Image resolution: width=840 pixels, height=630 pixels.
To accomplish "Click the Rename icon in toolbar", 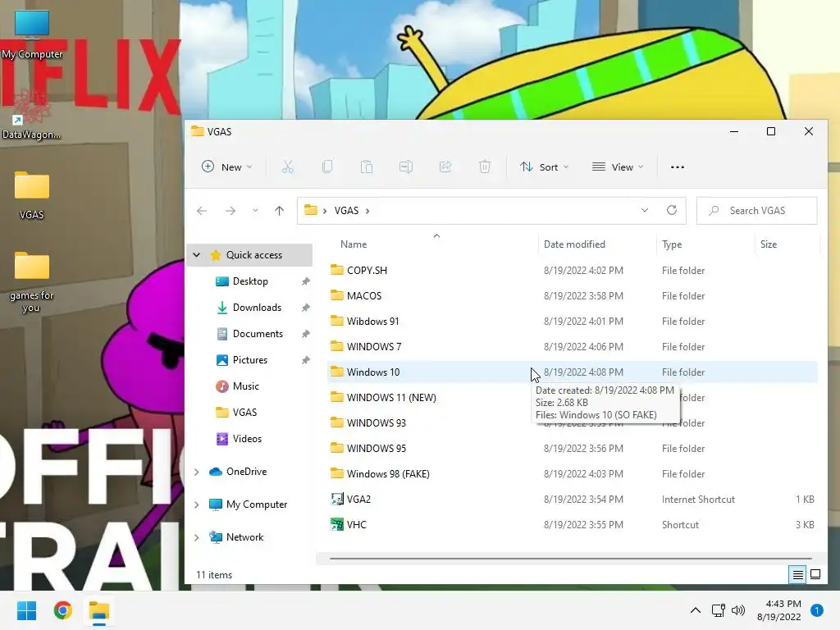I will click(406, 167).
